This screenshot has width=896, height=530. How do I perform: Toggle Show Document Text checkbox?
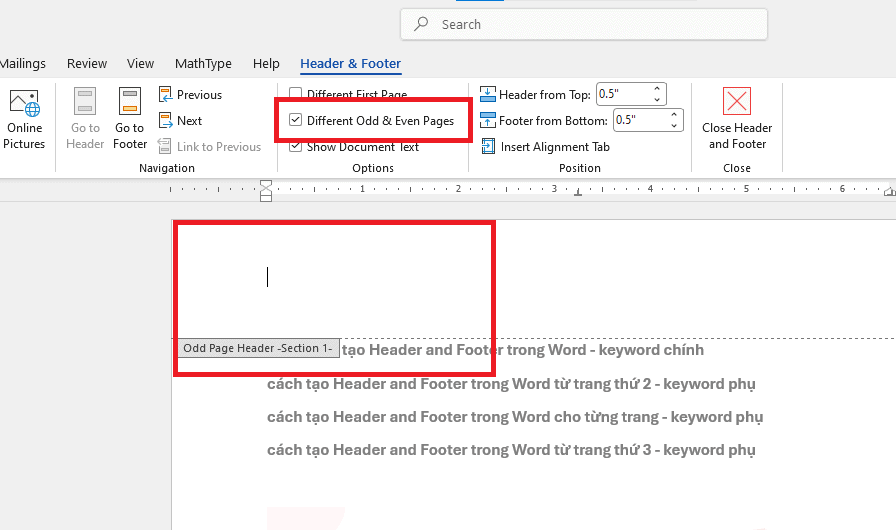(295, 146)
